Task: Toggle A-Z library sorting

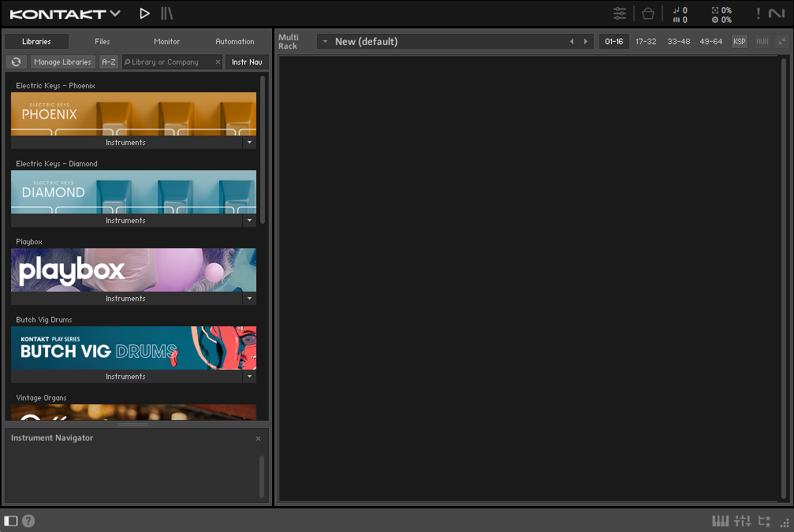Action: [108, 61]
